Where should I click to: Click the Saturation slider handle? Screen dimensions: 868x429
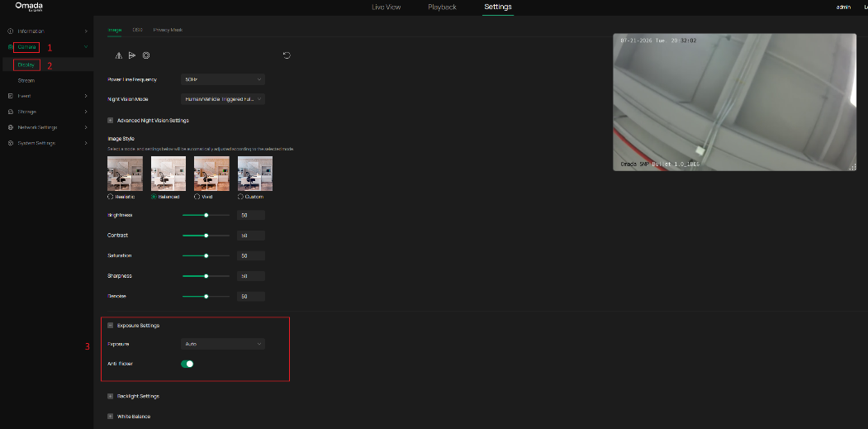tap(206, 255)
